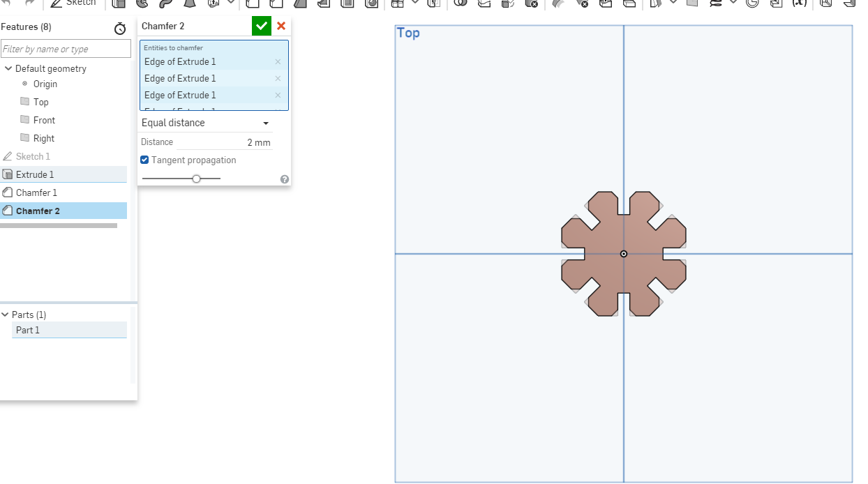Select the Chamfer tool in toolbar

[x=276, y=3]
